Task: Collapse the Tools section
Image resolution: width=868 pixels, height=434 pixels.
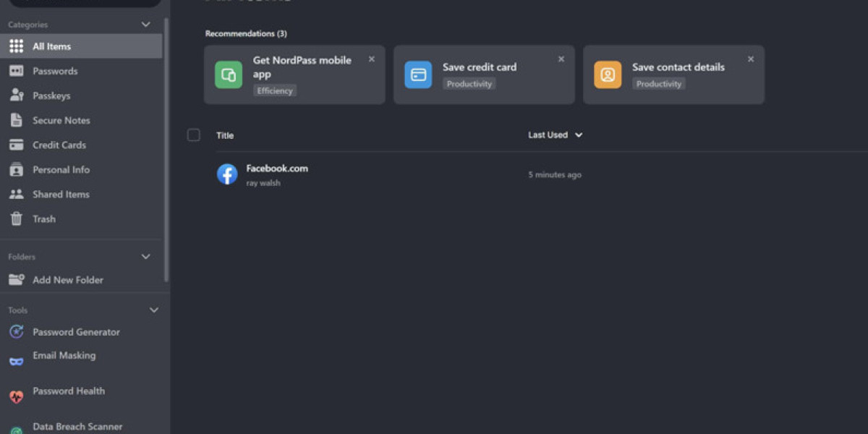Action: click(x=153, y=310)
